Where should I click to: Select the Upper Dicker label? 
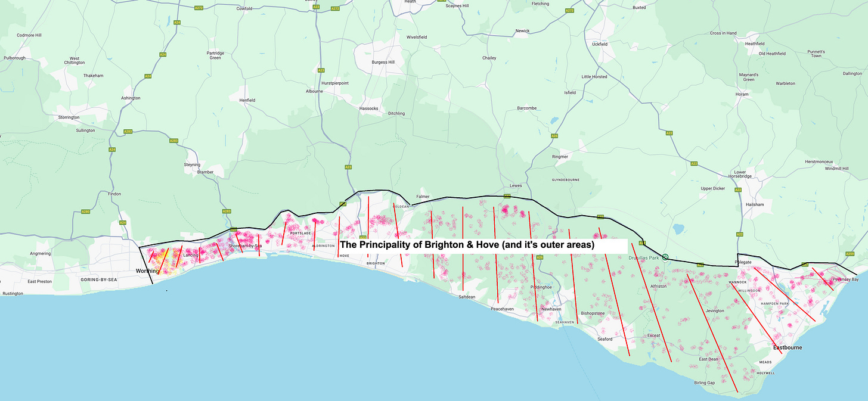click(x=712, y=188)
